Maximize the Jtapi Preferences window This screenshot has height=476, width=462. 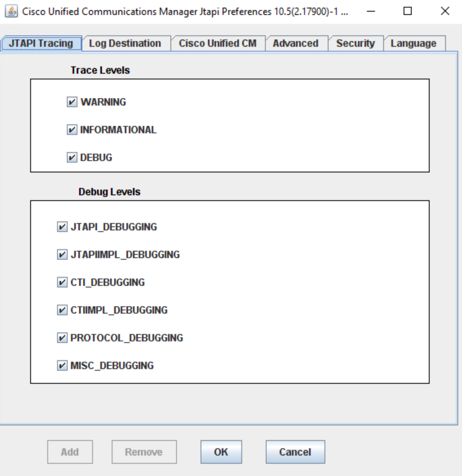pos(408,11)
